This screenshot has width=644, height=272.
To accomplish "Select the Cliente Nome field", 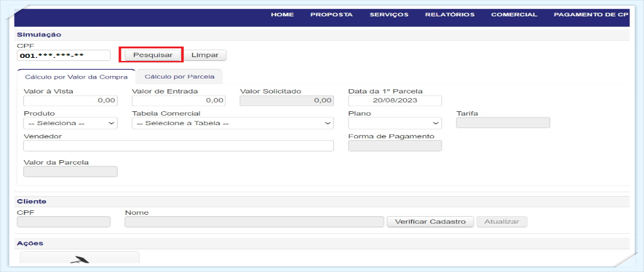I will click(255, 222).
